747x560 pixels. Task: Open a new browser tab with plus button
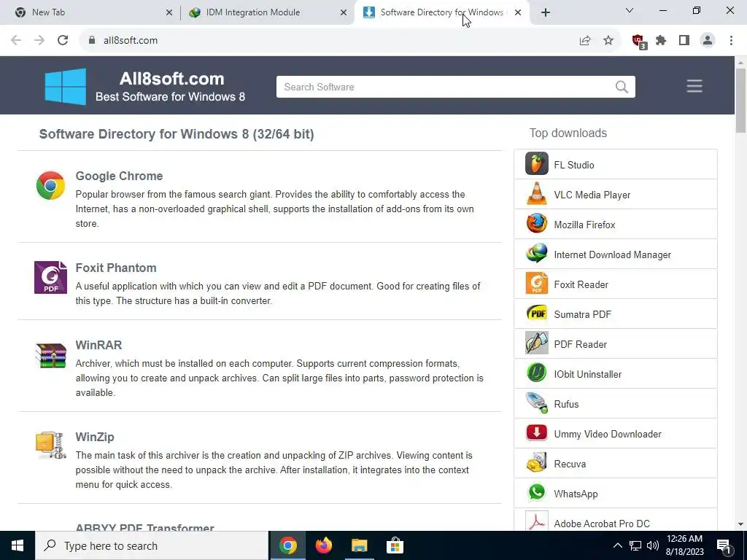click(x=546, y=13)
